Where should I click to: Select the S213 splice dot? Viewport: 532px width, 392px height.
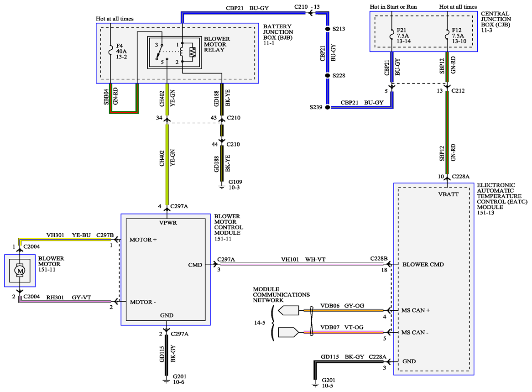pyautogui.click(x=327, y=29)
